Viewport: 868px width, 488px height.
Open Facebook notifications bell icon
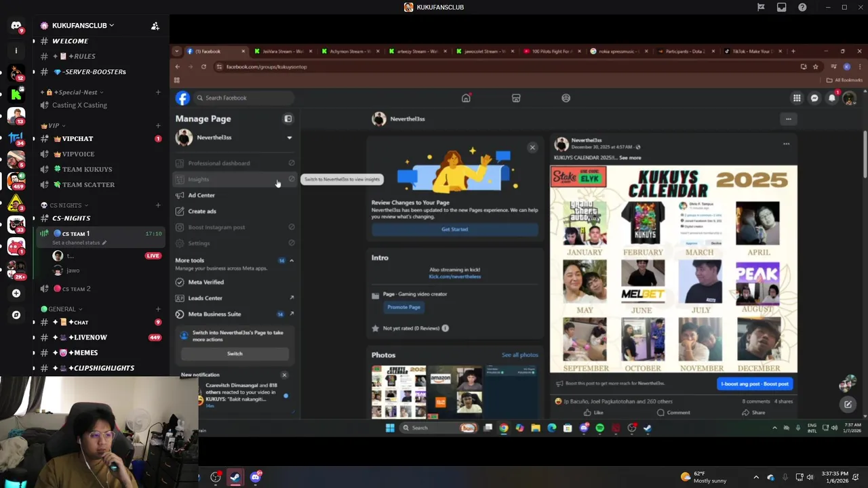pyautogui.click(x=832, y=98)
